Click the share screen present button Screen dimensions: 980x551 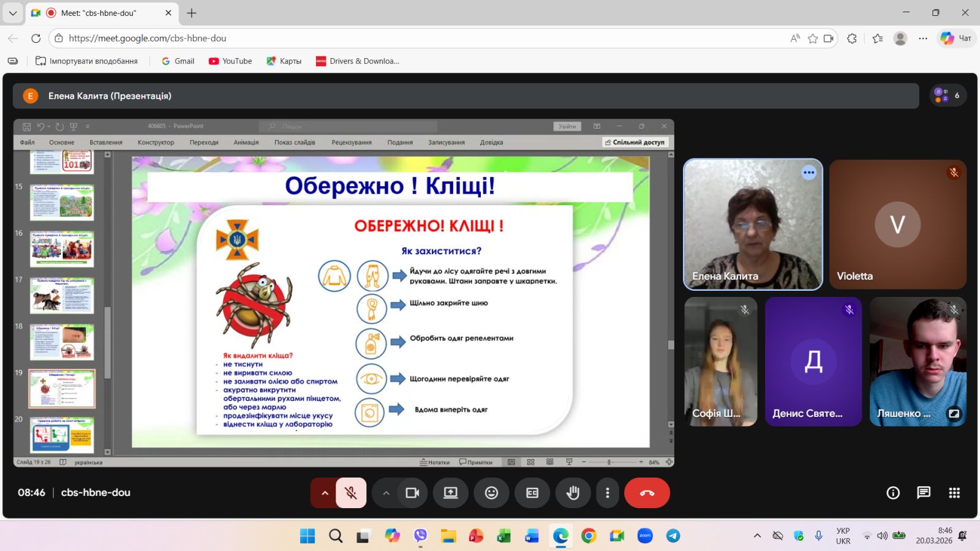451,493
